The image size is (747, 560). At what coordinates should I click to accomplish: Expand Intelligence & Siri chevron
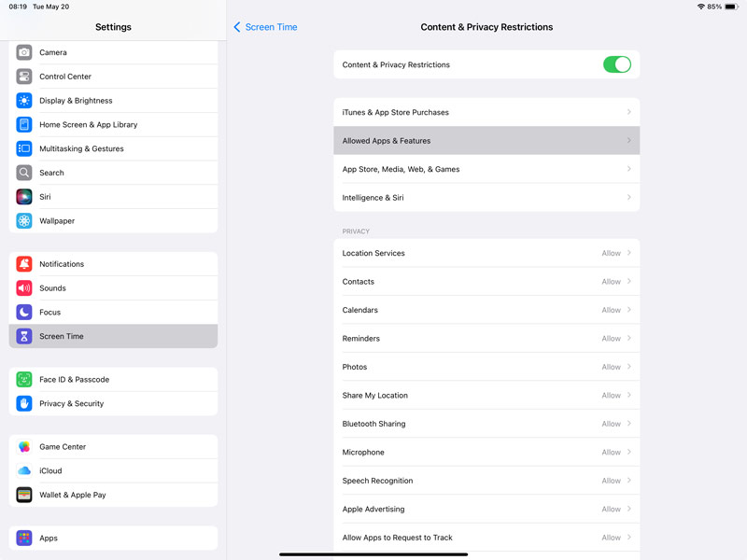coord(628,197)
